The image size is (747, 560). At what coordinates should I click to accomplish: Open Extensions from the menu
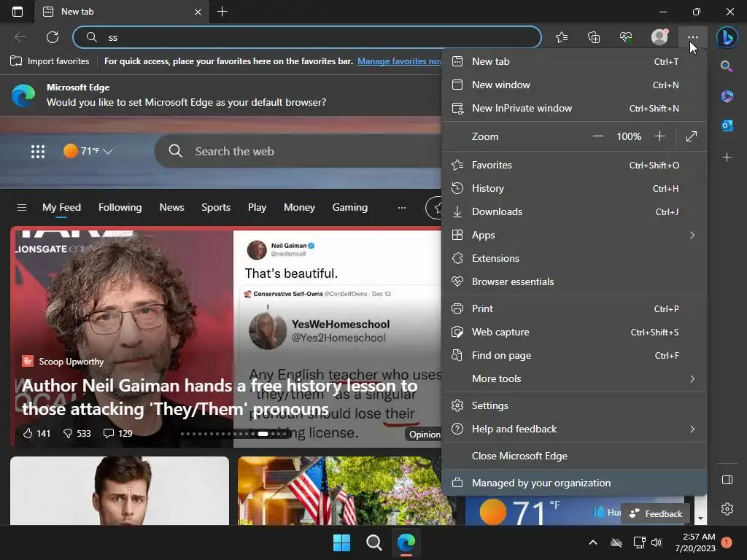pos(574,259)
